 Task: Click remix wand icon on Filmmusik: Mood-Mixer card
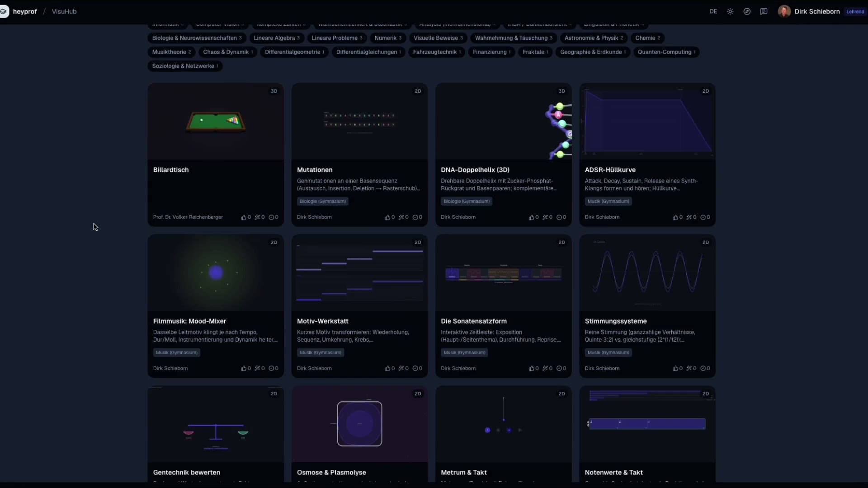click(x=257, y=369)
